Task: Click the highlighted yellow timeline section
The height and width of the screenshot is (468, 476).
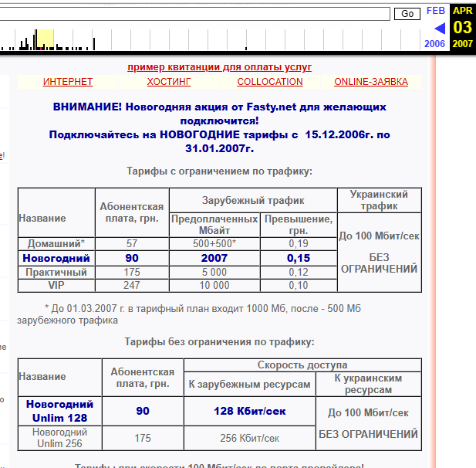Action: click(45, 39)
